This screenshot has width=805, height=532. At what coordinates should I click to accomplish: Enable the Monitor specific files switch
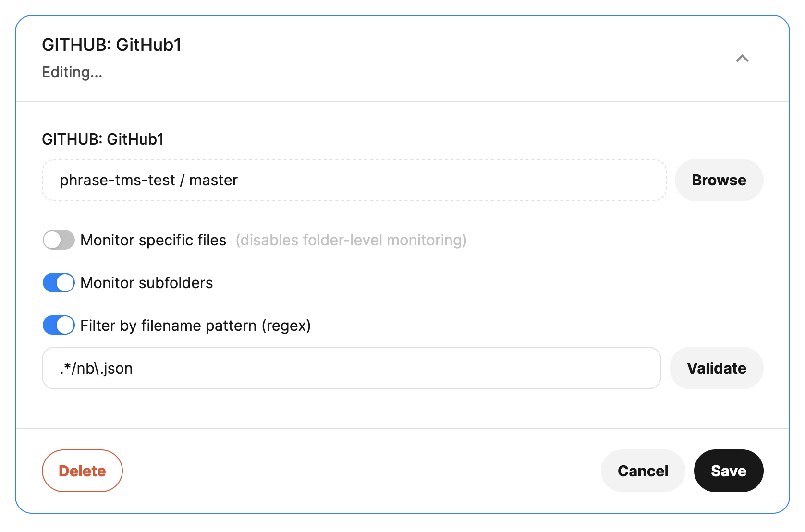pos(59,240)
